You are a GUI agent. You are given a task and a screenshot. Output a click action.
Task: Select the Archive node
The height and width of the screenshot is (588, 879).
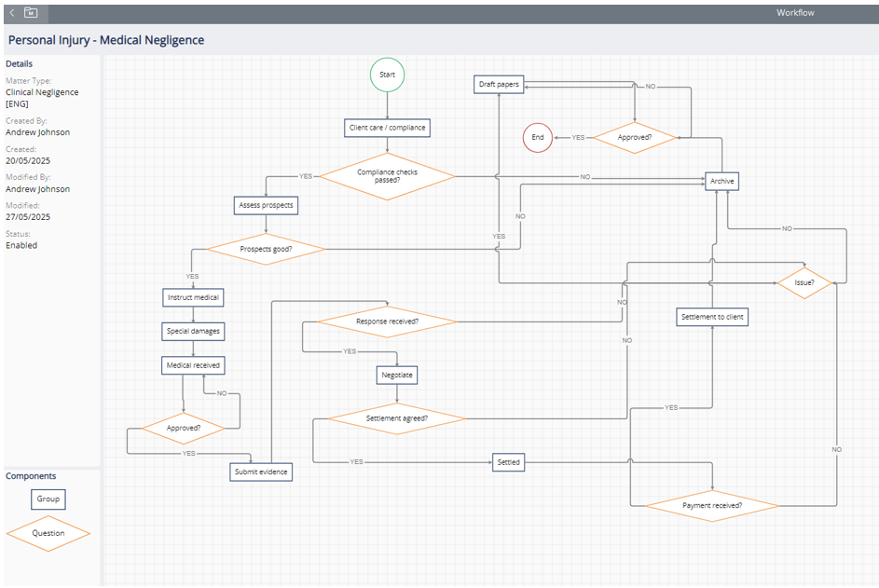tap(721, 181)
